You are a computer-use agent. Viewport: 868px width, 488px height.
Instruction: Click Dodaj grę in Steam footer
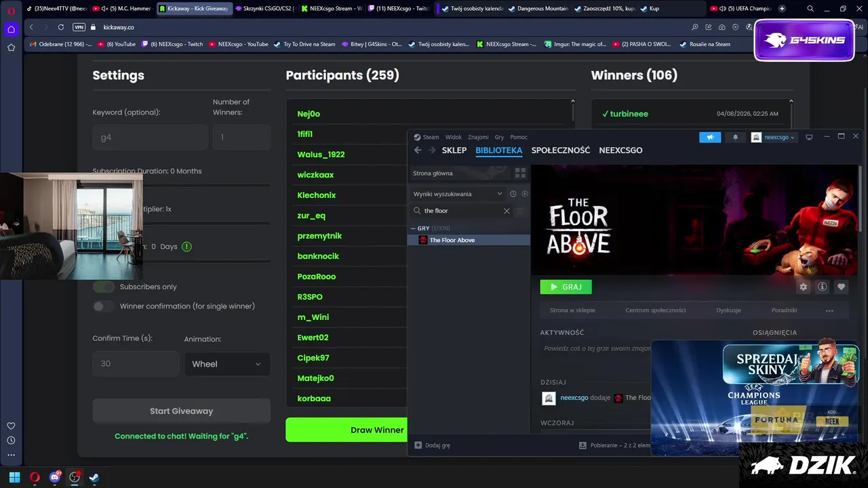pyautogui.click(x=433, y=445)
